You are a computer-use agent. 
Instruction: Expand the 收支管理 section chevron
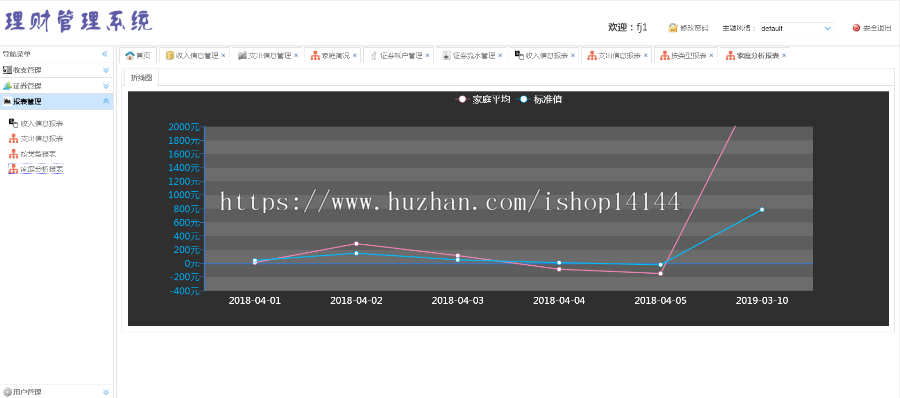pos(106,70)
